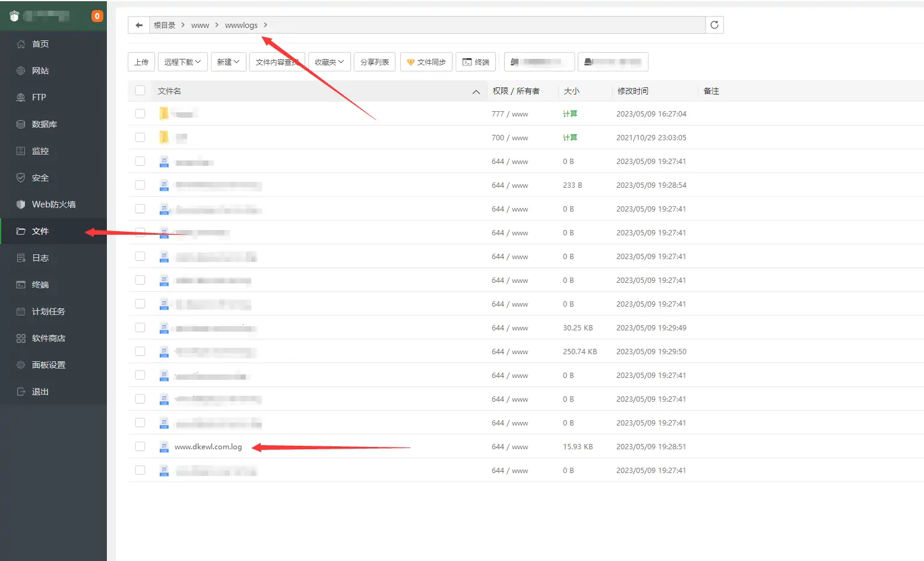This screenshot has width=924, height=561.
Task: Open the 首页 home icon in sidebar
Action: click(x=21, y=44)
